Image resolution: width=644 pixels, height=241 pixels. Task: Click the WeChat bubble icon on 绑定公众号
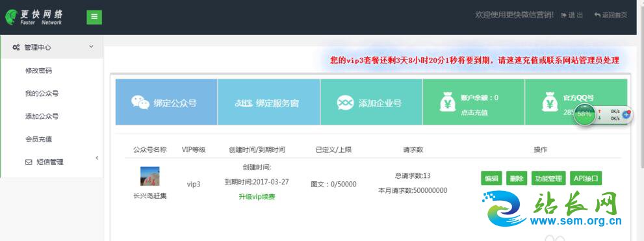pos(140,102)
